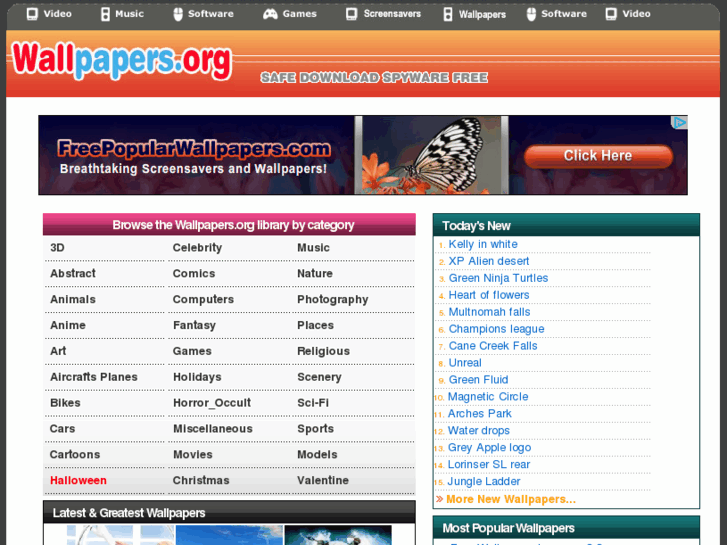Click the butterfly image in banner ad
The image size is (727, 545).
coord(432,155)
